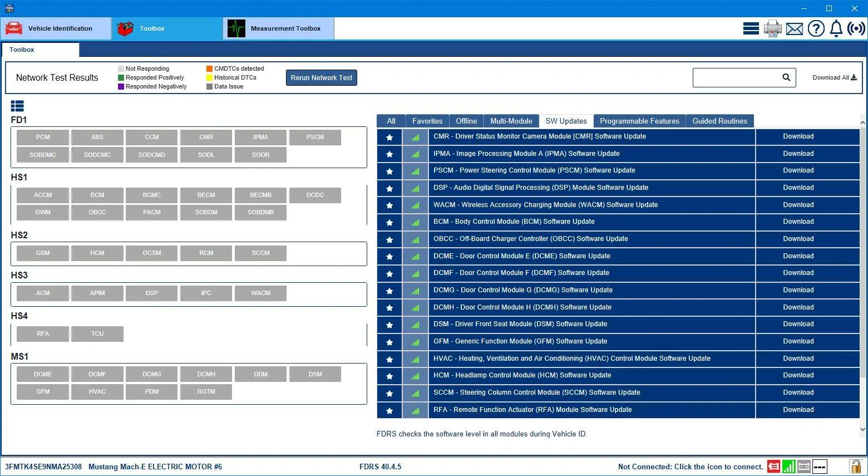
Task: Click the magnifier search icon
Action: pyautogui.click(x=786, y=77)
